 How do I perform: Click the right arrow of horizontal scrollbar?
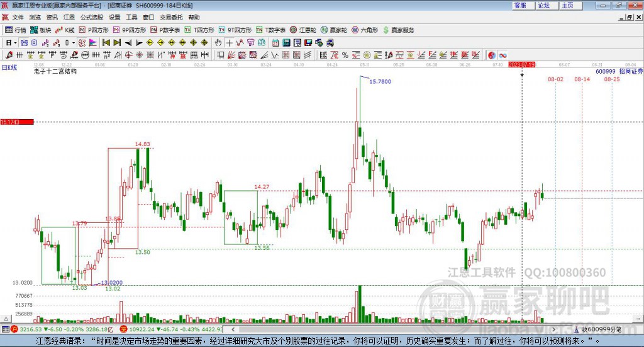click(x=553, y=329)
